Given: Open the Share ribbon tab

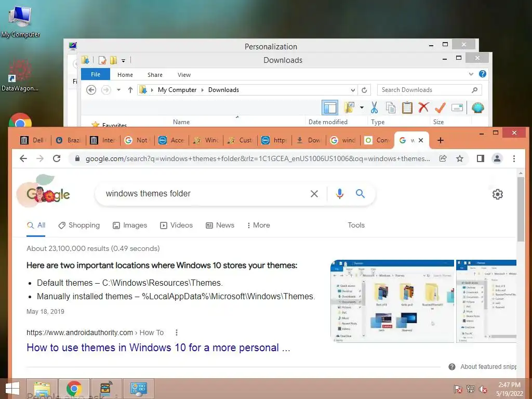Looking at the screenshot, I should click(x=155, y=75).
